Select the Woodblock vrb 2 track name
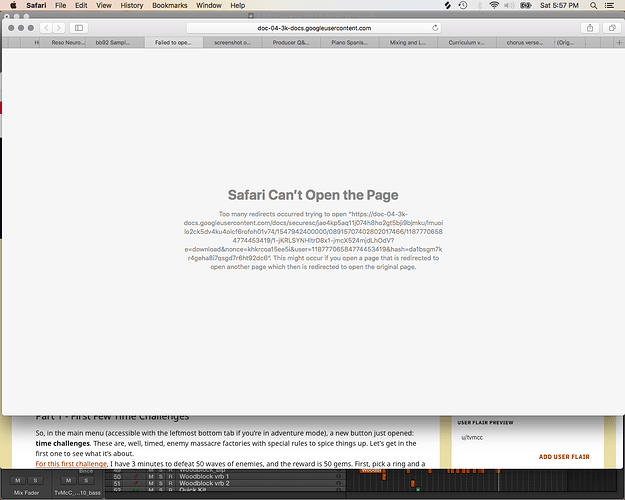Image resolution: width=625 pixels, height=500 pixels. pos(204,483)
